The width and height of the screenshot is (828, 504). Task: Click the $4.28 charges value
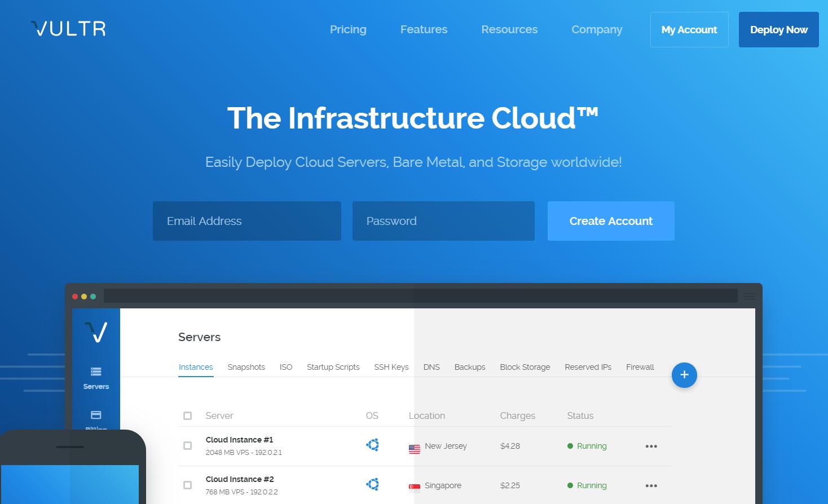coord(510,446)
